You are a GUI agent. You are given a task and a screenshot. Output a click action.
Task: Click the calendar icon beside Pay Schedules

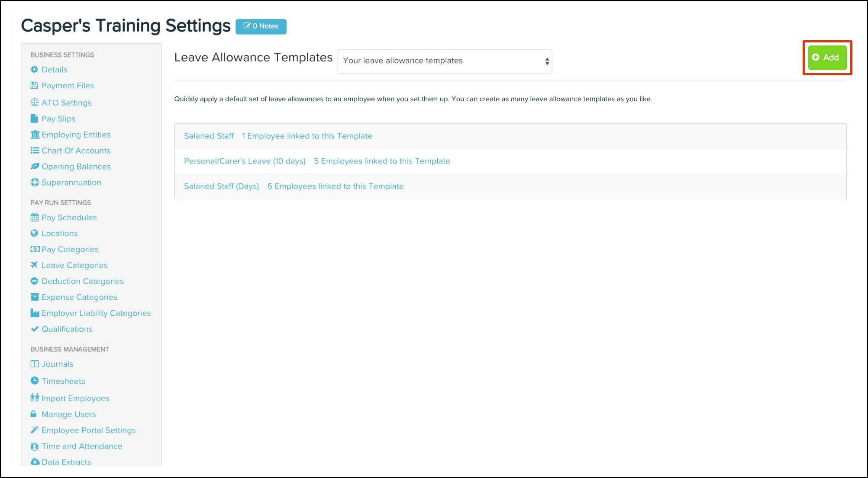pyautogui.click(x=35, y=217)
